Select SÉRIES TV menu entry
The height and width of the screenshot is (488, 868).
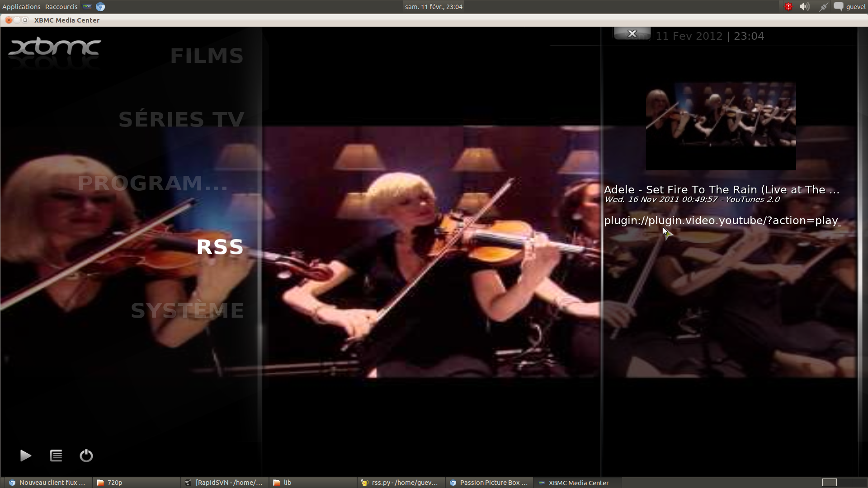click(x=181, y=119)
